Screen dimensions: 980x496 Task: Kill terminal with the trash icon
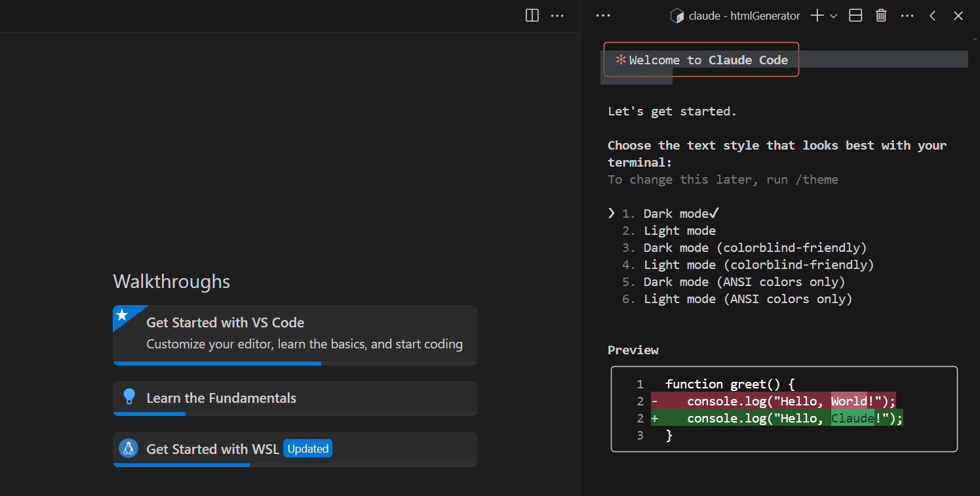881,16
